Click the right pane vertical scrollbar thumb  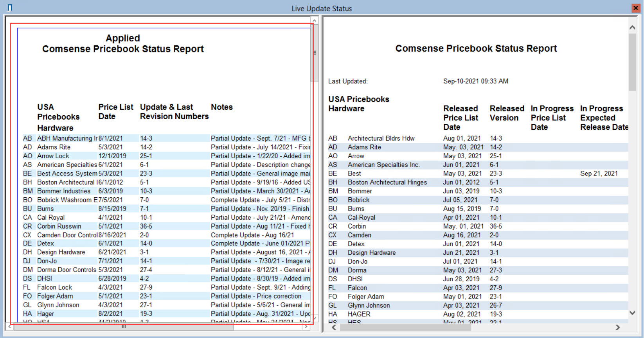632,62
